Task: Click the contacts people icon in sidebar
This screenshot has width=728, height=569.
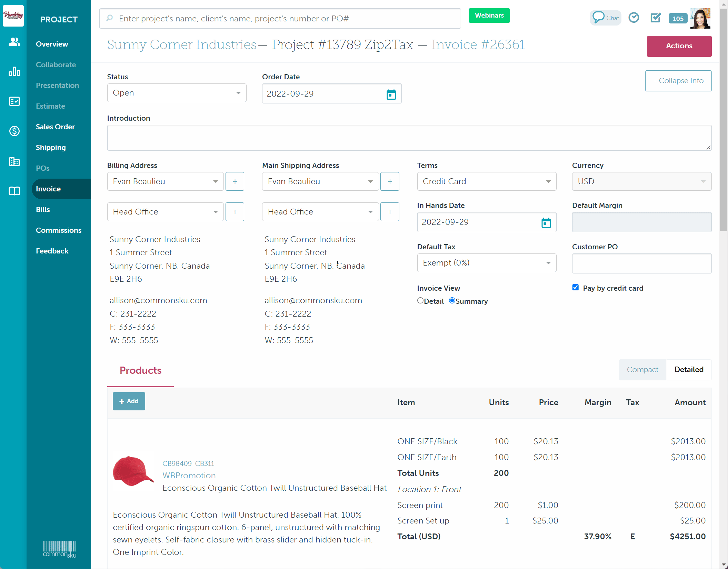Action: pos(14,42)
